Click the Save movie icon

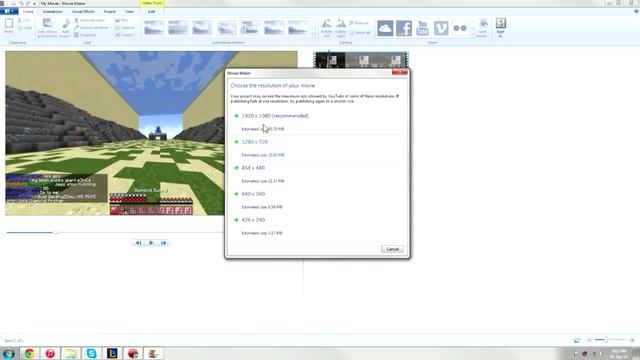[483, 24]
